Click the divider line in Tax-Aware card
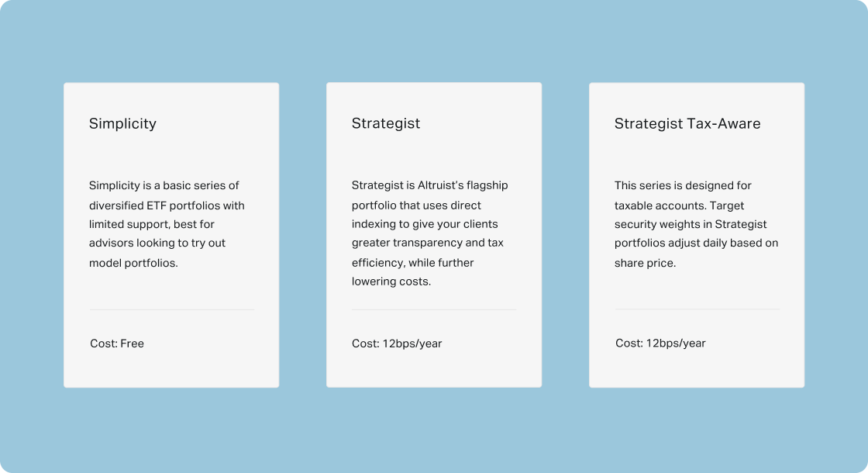This screenshot has height=473, width=868. point(697,309)
